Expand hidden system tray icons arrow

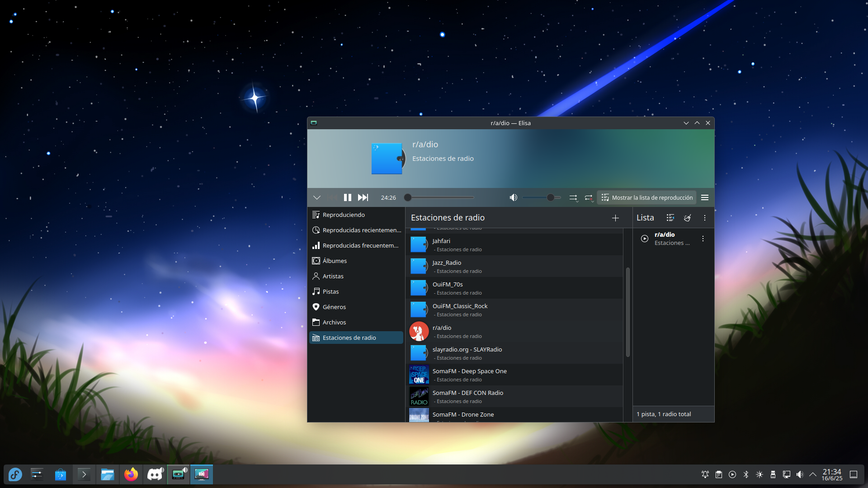[813, 474]
